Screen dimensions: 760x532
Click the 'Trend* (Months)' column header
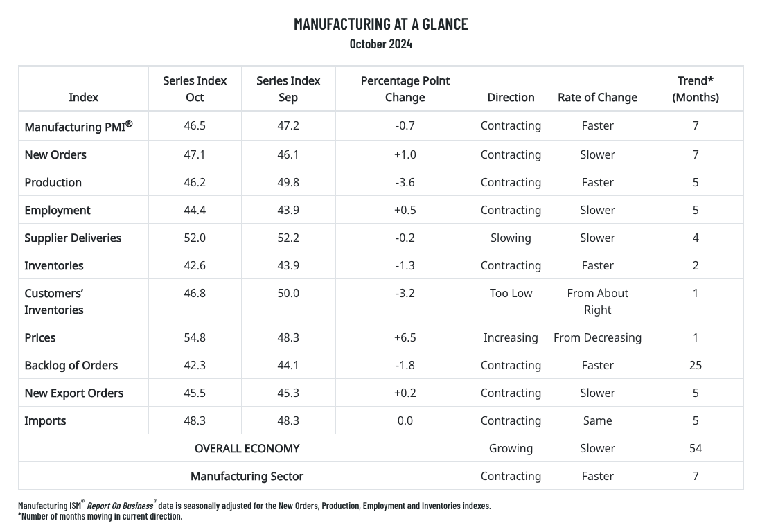click(695, 89)
